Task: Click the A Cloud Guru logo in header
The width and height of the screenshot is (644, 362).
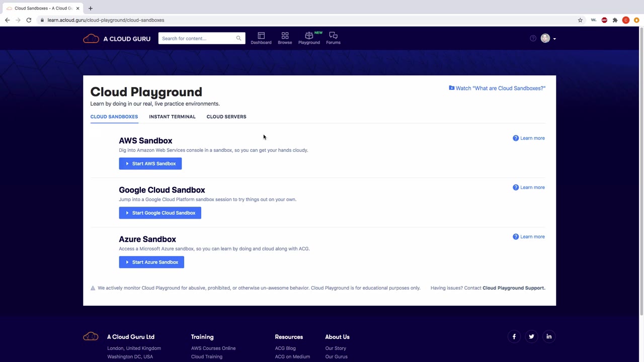Action: click(117, 39)
